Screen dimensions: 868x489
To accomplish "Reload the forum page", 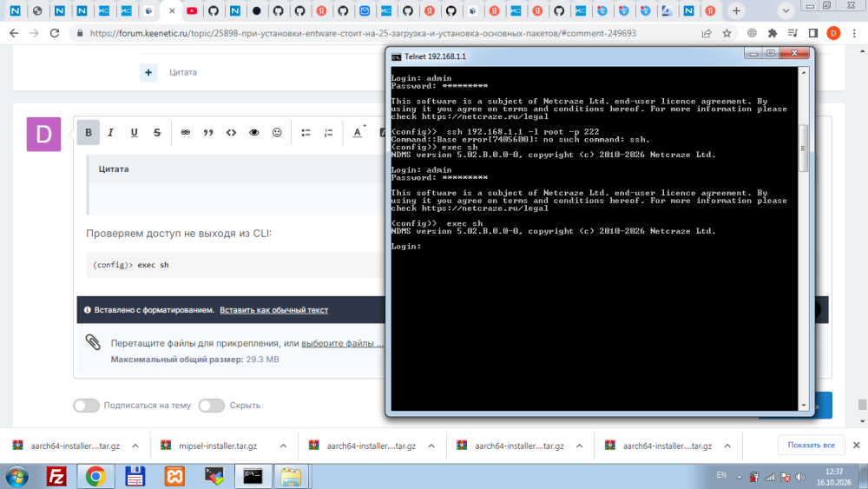I will (54, 33).
